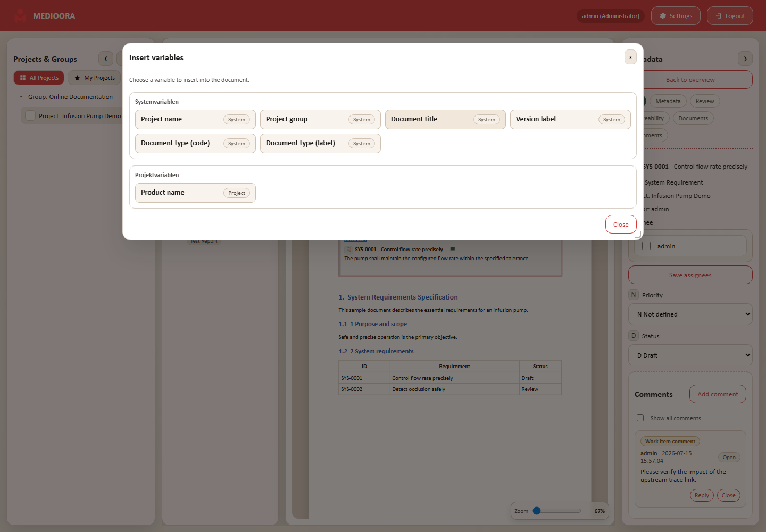Click the SYS-0002 table cell
The height and width of the screenshot is (532, 766).
coord(364,389)
